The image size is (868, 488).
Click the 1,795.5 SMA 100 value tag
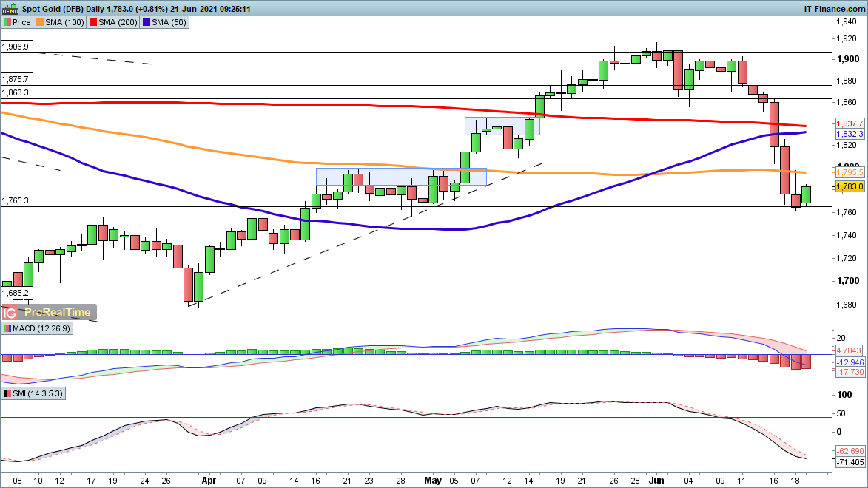click(x=848, y=172)
